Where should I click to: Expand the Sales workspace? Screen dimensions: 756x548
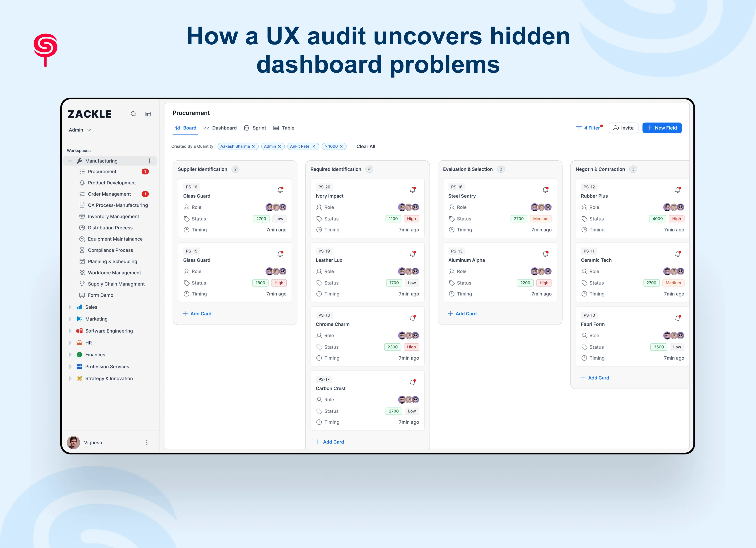pos(70,307)
